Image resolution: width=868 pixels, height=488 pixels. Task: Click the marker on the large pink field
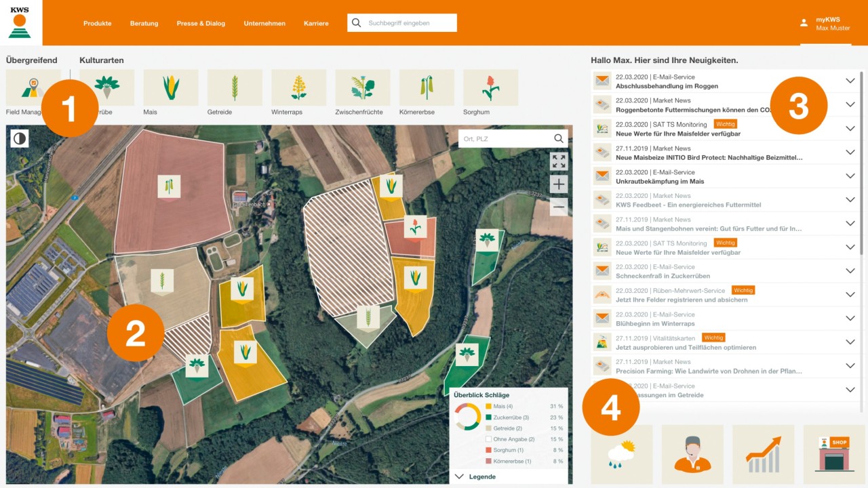(169, 186)
